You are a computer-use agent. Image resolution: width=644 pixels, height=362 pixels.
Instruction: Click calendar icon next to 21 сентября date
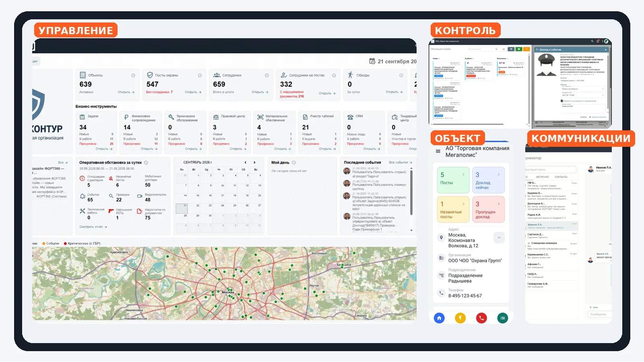point(372,61)
